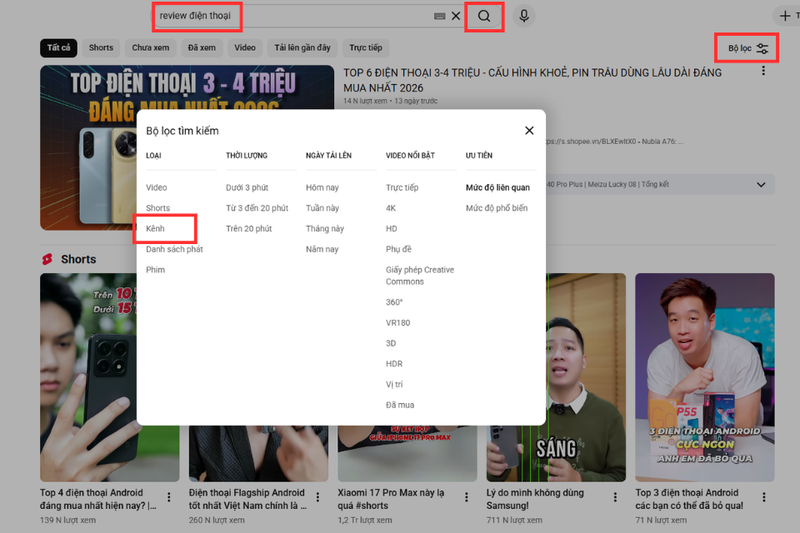Select 3D feature filter

(391, 343)
